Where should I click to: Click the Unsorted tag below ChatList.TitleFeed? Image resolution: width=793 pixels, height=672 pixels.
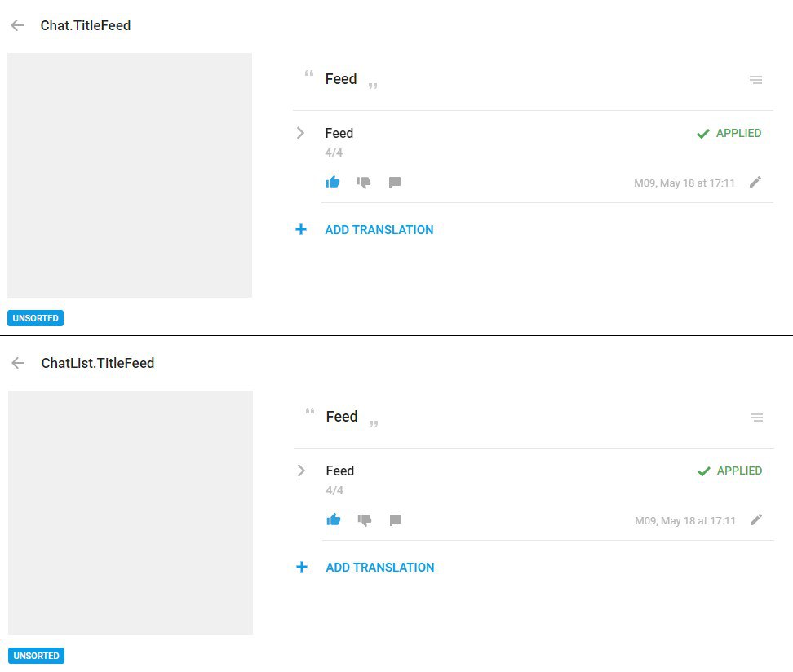point(37,656)
